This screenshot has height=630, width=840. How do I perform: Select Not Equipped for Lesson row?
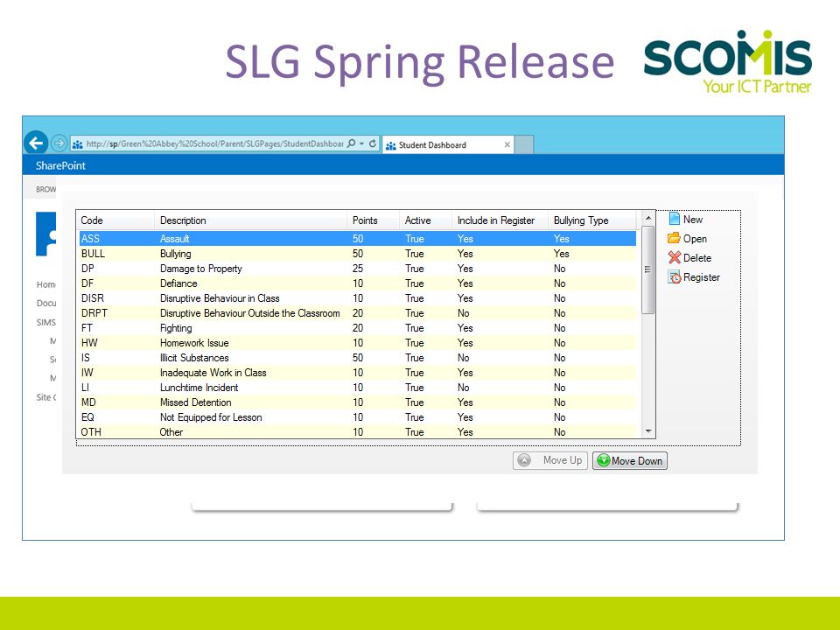point(357,417)
